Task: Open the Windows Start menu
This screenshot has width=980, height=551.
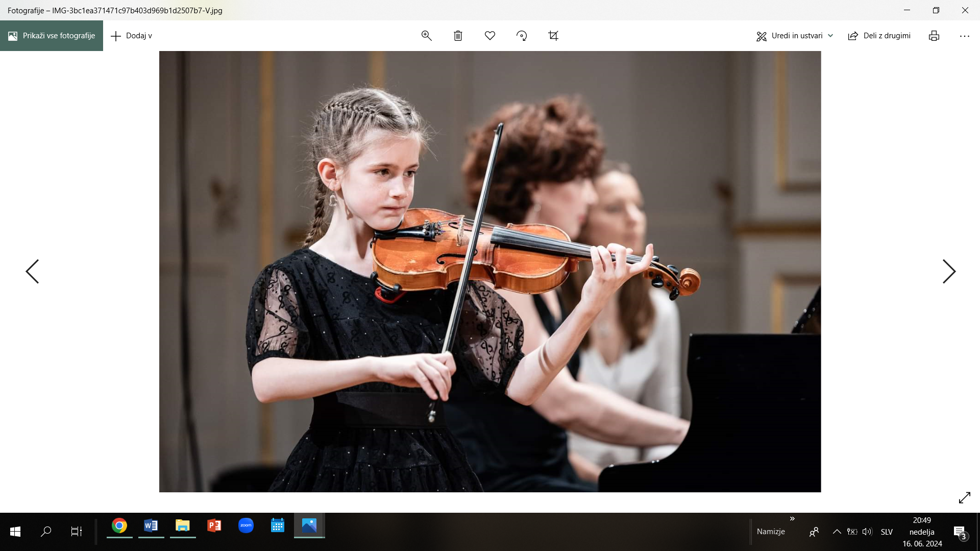Action: [15, 532]
